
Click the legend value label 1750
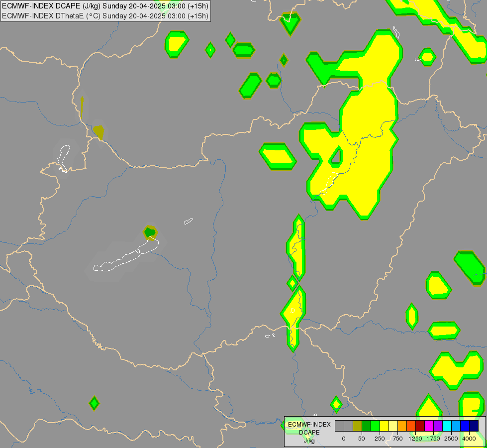click(x=433, y=439)
